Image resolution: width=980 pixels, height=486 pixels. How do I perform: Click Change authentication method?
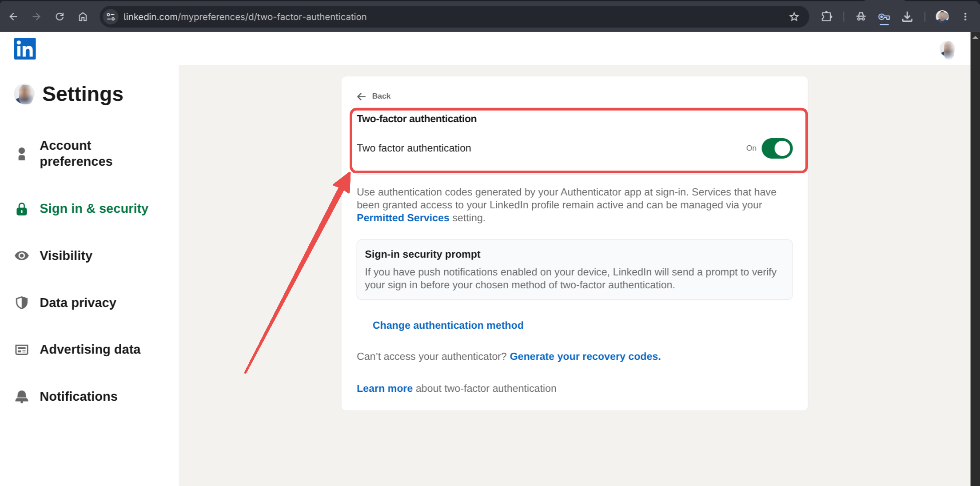point(448,326)
